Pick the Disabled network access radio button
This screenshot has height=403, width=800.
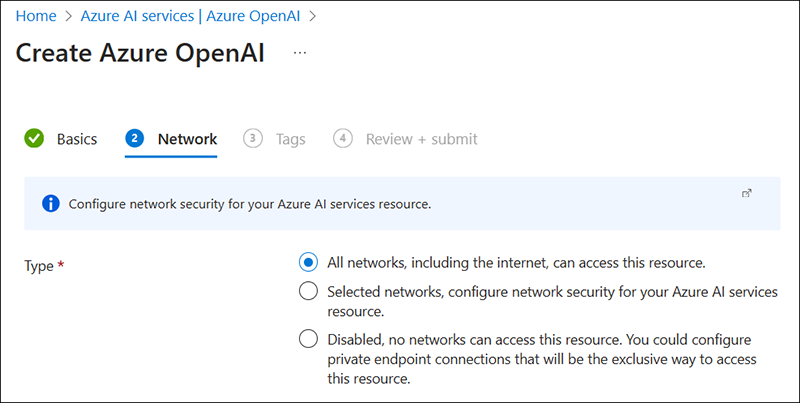pos(309,339)
